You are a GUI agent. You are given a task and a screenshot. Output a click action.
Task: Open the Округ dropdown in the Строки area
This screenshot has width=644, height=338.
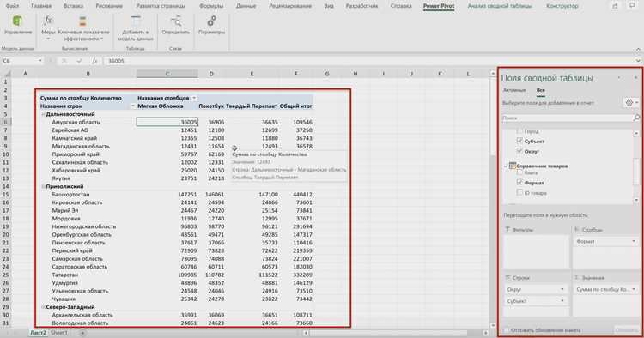point(562,289)
